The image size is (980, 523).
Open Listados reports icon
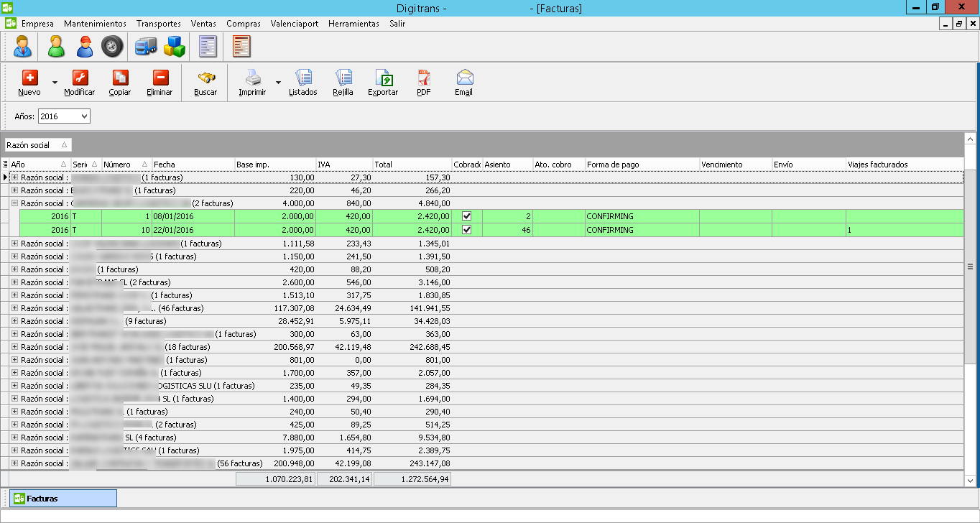(x=303, y=78)
